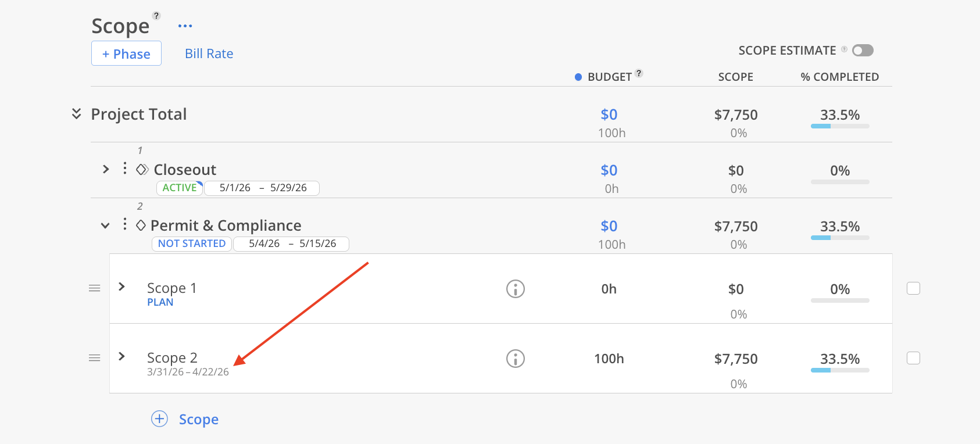Click Closeout date range 5/1/26 – 5/29/26
The height and width of the screenshot is (444, 980).
[263, 188]
